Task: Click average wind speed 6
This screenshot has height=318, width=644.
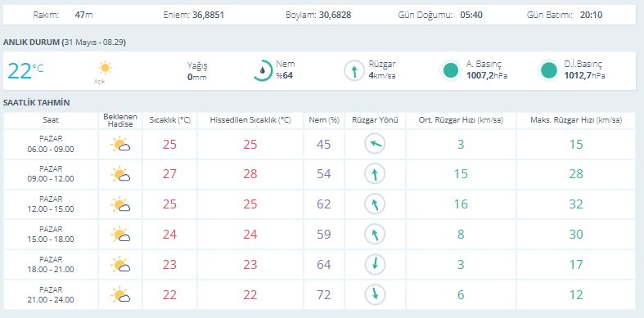Action: coord(461,294)
